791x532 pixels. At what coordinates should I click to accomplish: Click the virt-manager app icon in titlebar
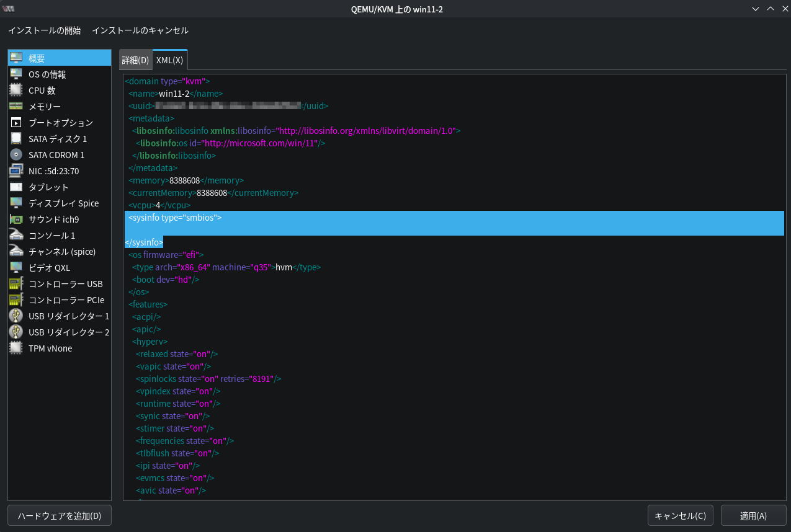click(9, 9)
